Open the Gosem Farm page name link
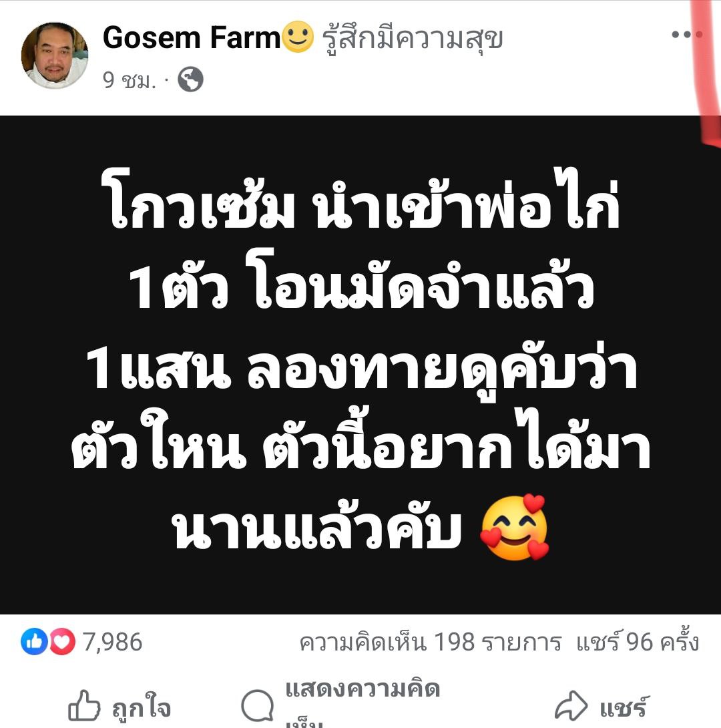This screenshot has width=721, height=728. [192, 37]
